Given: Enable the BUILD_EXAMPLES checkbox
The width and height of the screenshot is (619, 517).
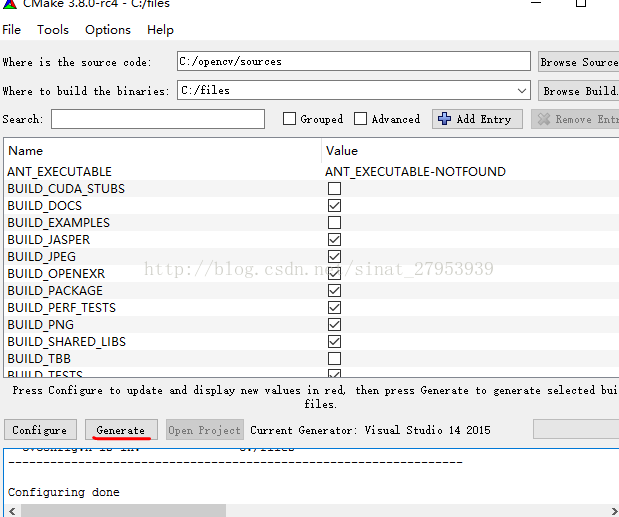Looking at the screenshot, I should [x=334, y=223].
